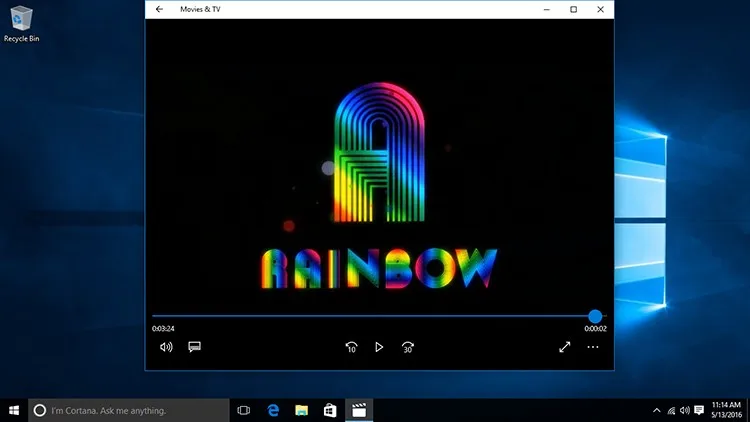Open Task View

tap(243, 410)
